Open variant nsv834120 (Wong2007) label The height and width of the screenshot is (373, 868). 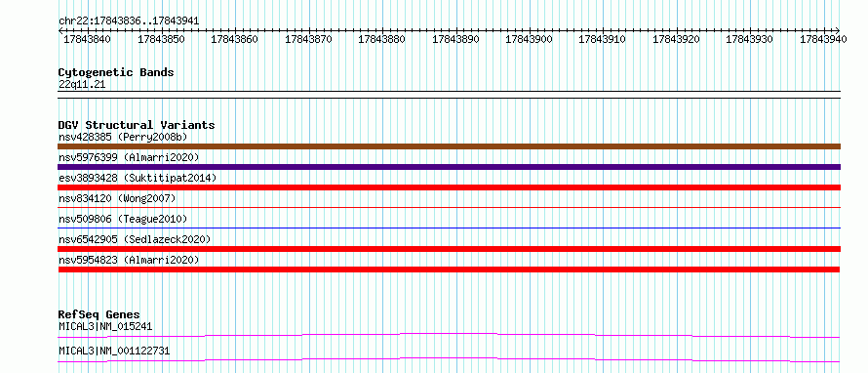tap(117, 198)
